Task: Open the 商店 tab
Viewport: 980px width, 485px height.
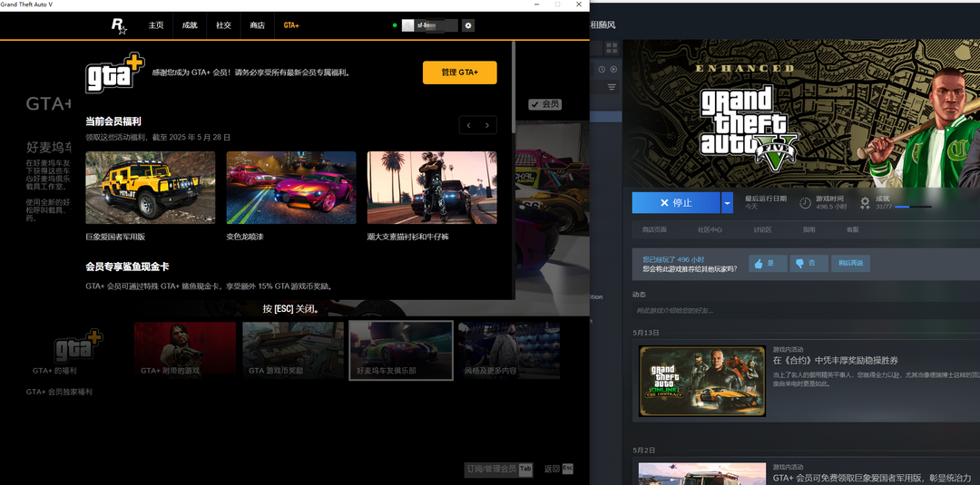Action: click(258, 25)
